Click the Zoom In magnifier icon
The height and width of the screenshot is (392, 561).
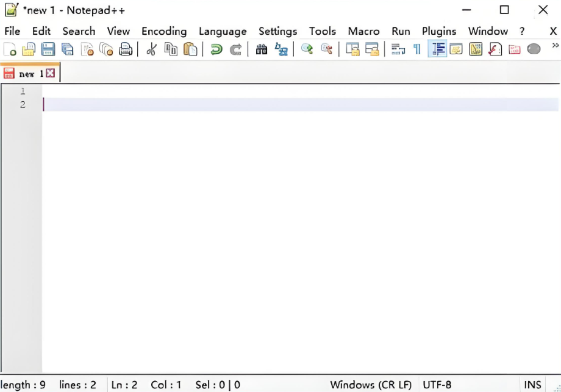pos(307,49)
